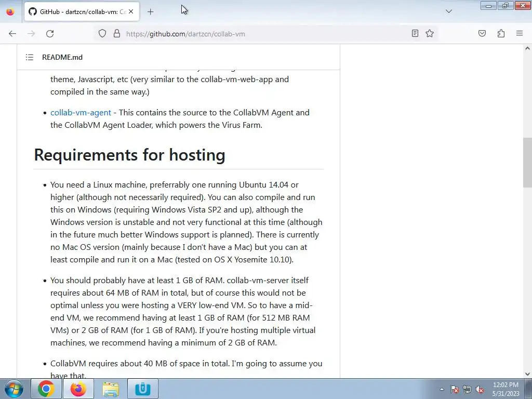Click the muted volume speaker icon
Image resolution: width=532 pixels, height=399 pixels.
(x=480, y=389)
